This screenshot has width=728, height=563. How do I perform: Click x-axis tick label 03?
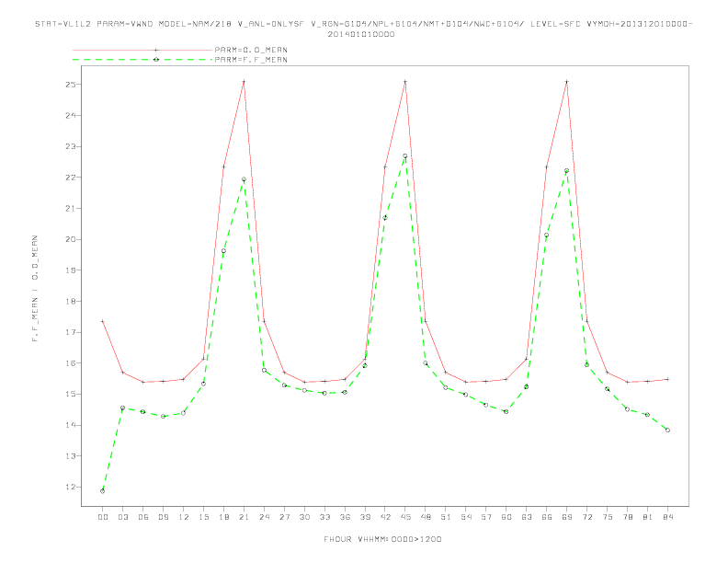123,517
